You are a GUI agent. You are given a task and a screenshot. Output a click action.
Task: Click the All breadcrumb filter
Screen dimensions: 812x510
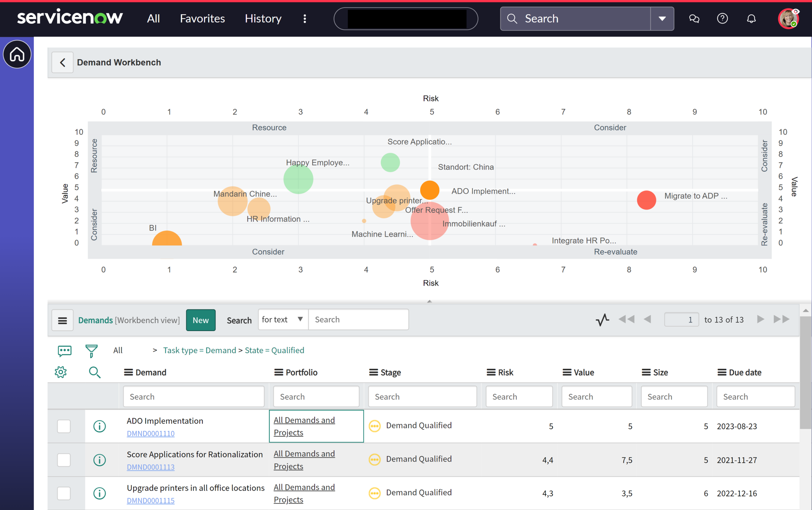[x=118, y=350]
